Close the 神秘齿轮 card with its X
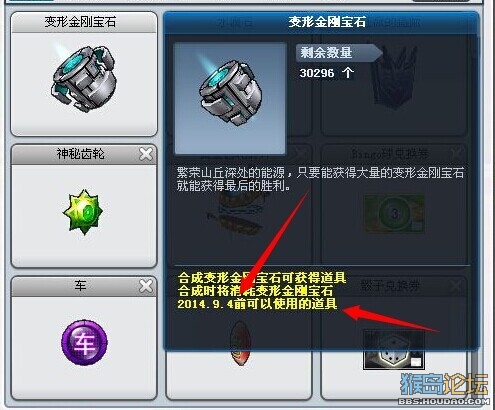This screenshot has height=410, width=495. (146, 154)
